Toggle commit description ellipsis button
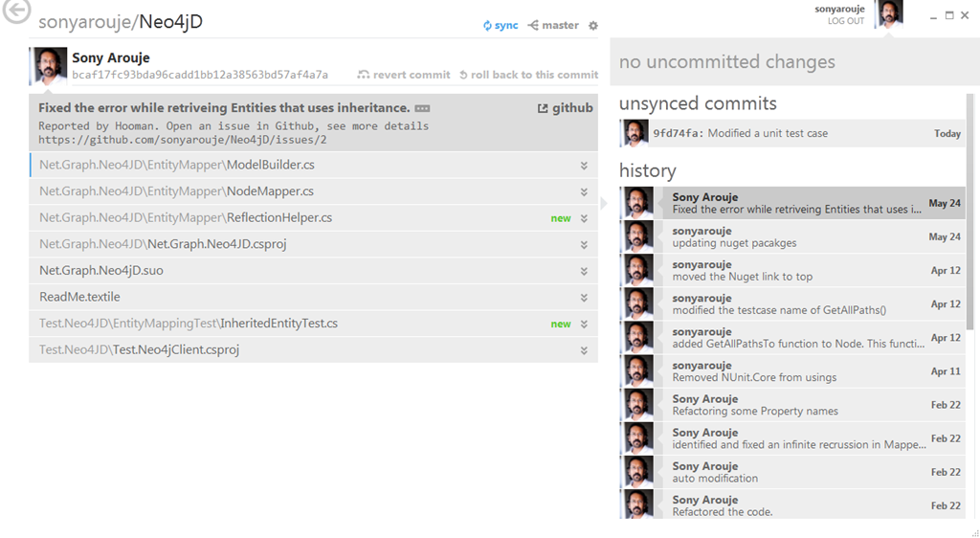Image resolution: width=980 pixels, height=538 pixels. click(x=422, y=108)
